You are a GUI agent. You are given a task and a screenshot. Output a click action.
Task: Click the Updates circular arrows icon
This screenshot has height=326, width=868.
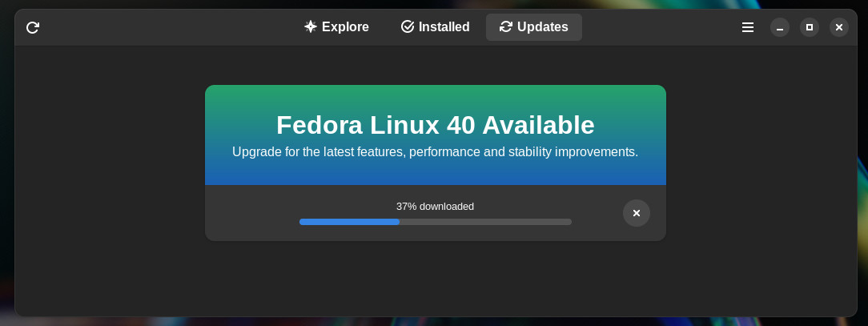[x=506, y=26]
